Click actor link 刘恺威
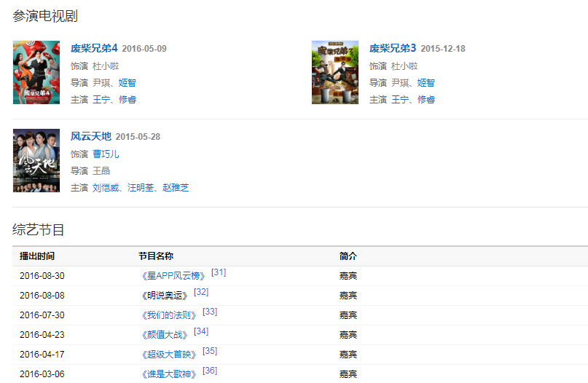The height and width of the screenshot is (383, 588). coord(106,188)
